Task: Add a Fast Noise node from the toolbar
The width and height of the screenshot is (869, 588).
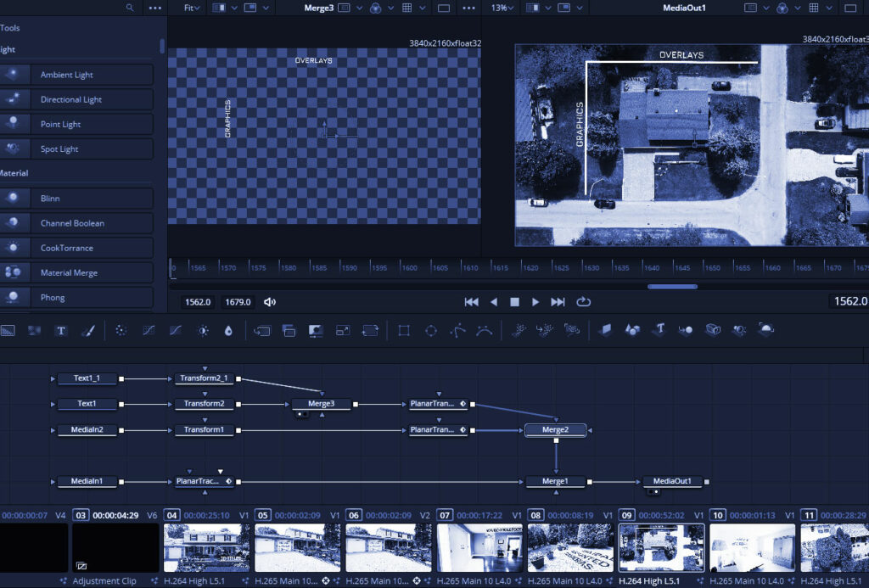Action: pos(34,331)
